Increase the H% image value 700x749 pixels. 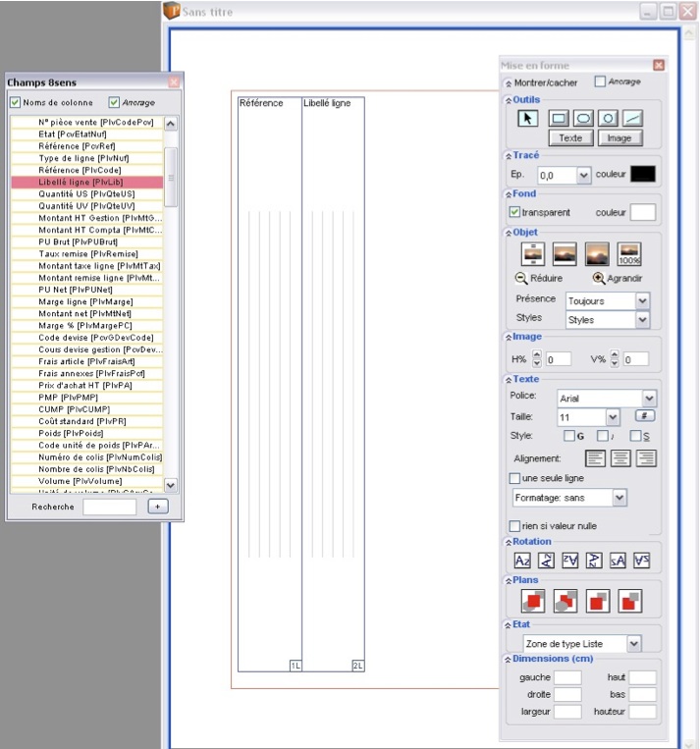point(537,354)
